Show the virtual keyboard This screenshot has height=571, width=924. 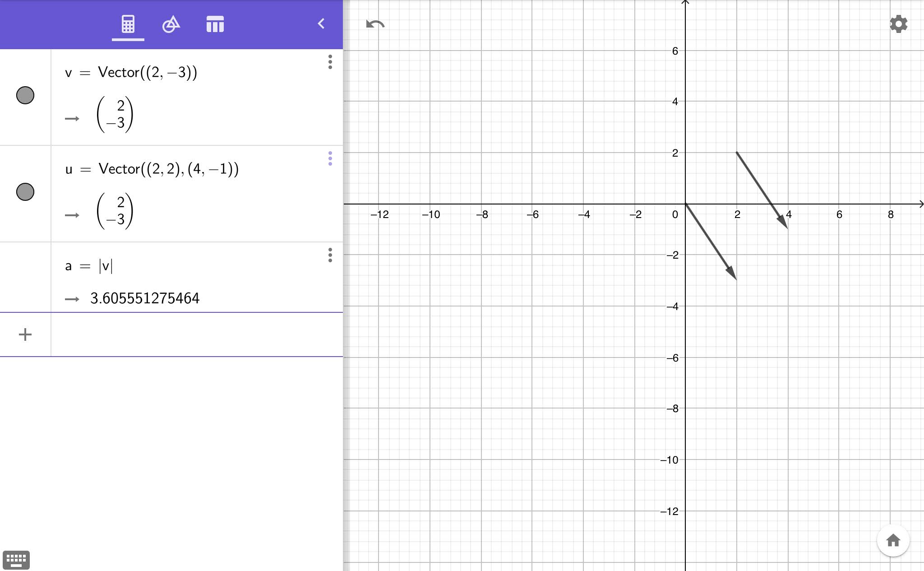(17, 559)
